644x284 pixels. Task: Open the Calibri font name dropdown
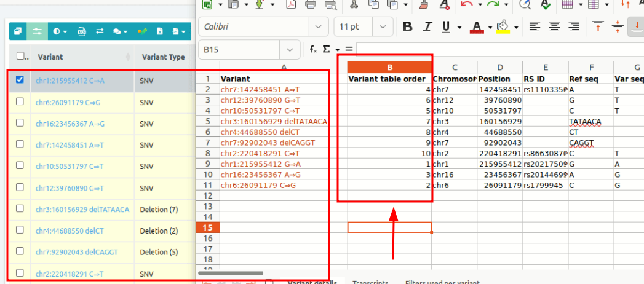click(319, 27)
